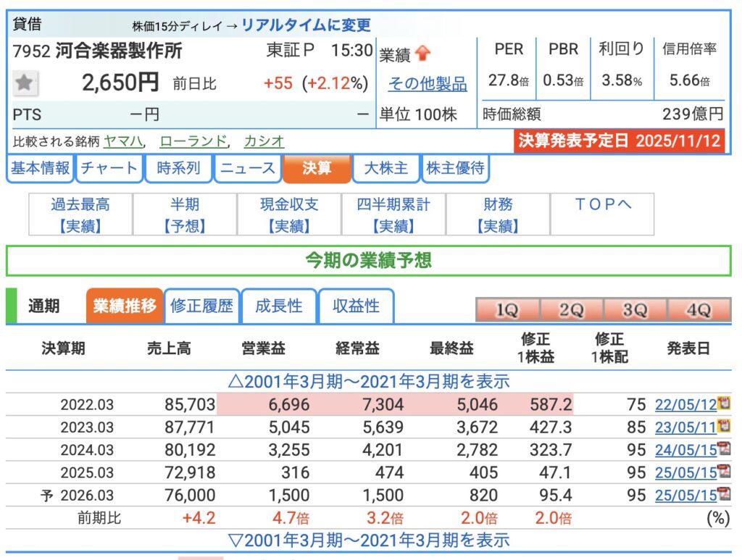Screen dimensions: 742x560
Task: Open the 大株主 tab
Action: point(385,169)
